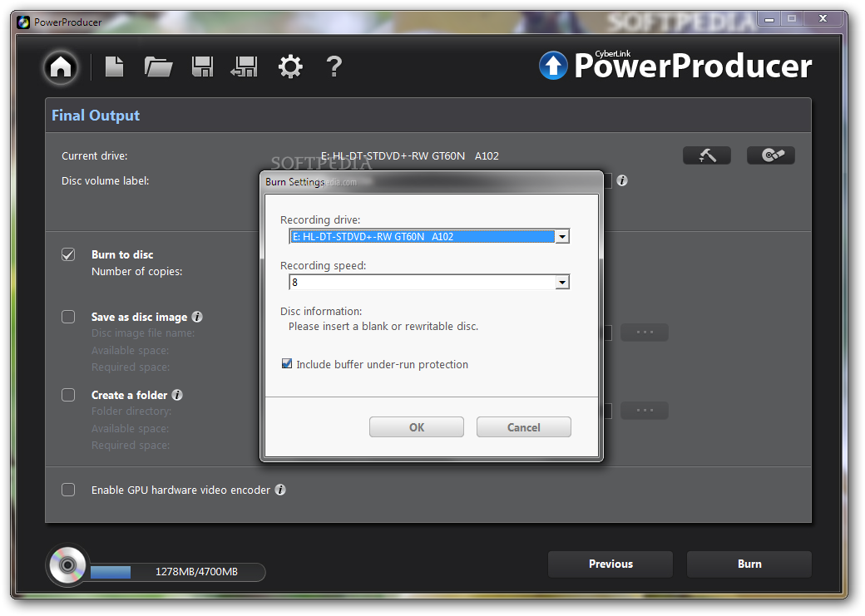Click the CyberLink upgrade arrow icon
This screenshot has width=865, height=616.
(553, 66)
